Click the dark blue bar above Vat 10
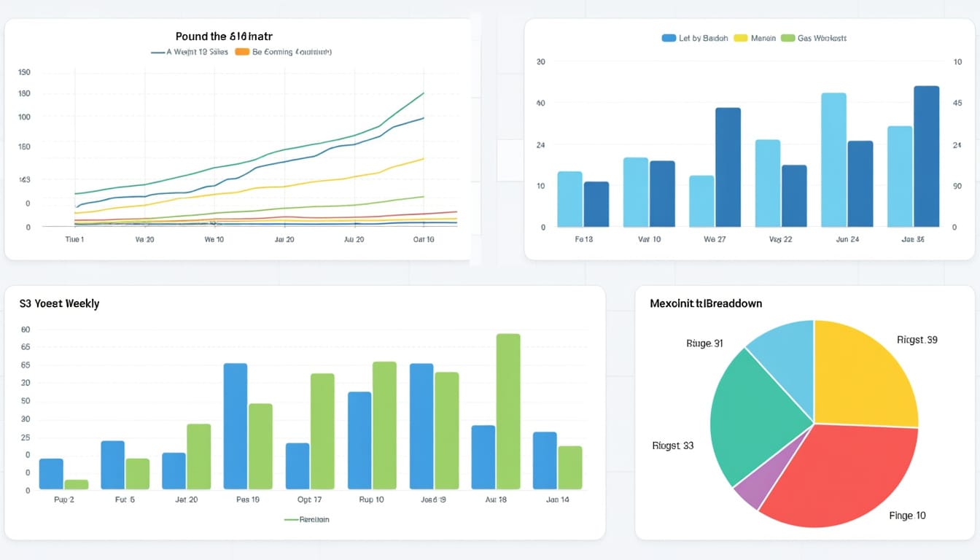Image resolution: width=980 pixels, height=560 pixels. point(662,194)
